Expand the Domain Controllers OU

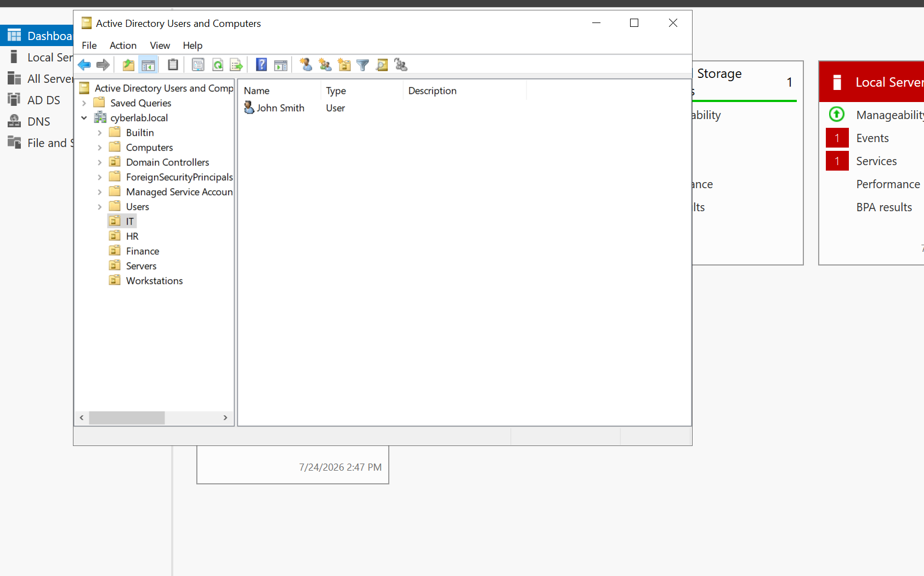99,162
